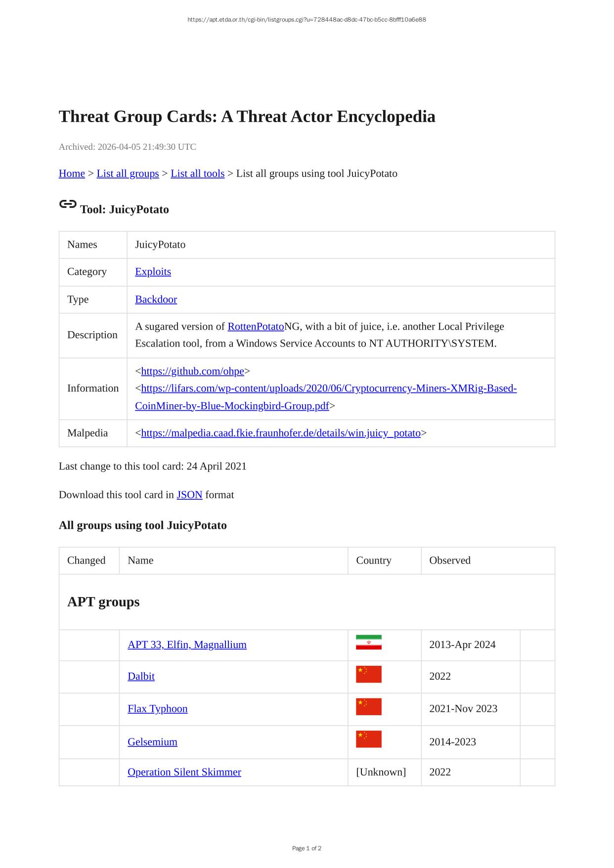Open the lifars.com Blue Mockingbird PDF link

tap(329, 389)
